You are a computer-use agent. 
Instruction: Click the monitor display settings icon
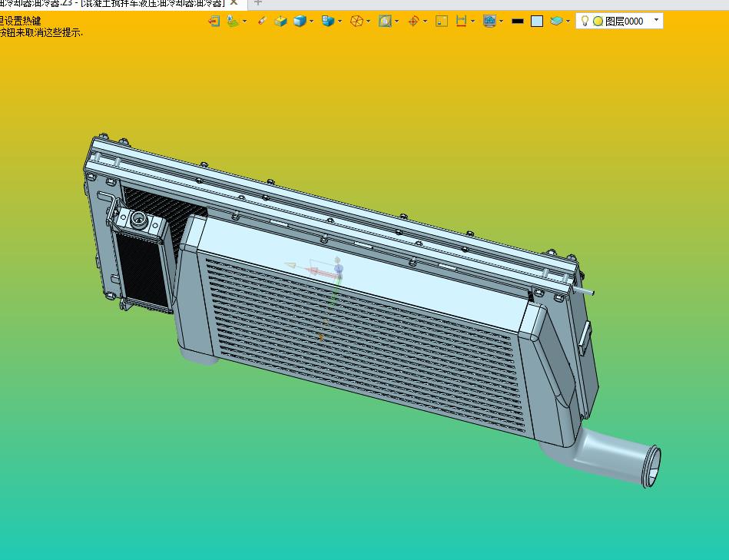pos(489,21)
